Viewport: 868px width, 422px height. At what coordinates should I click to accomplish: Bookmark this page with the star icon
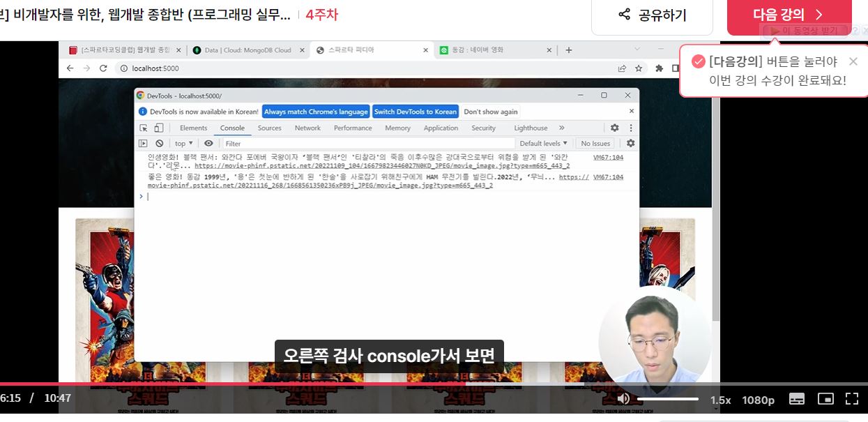point(639,68)
